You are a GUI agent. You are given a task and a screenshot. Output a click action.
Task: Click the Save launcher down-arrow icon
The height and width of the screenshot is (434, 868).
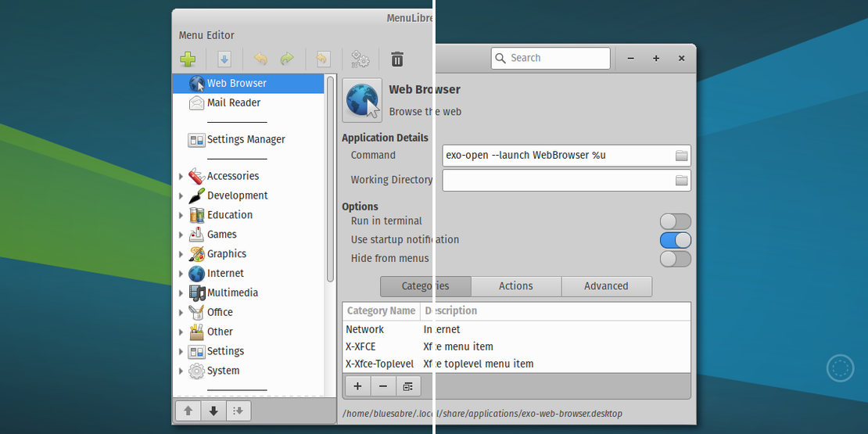(224, 59)
